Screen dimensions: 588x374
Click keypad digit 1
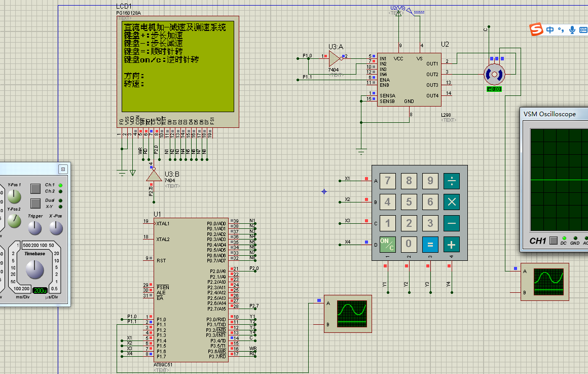click(387, 223)
